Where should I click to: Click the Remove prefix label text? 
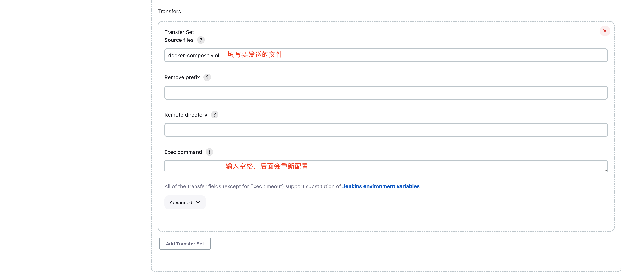click(182, 77)
